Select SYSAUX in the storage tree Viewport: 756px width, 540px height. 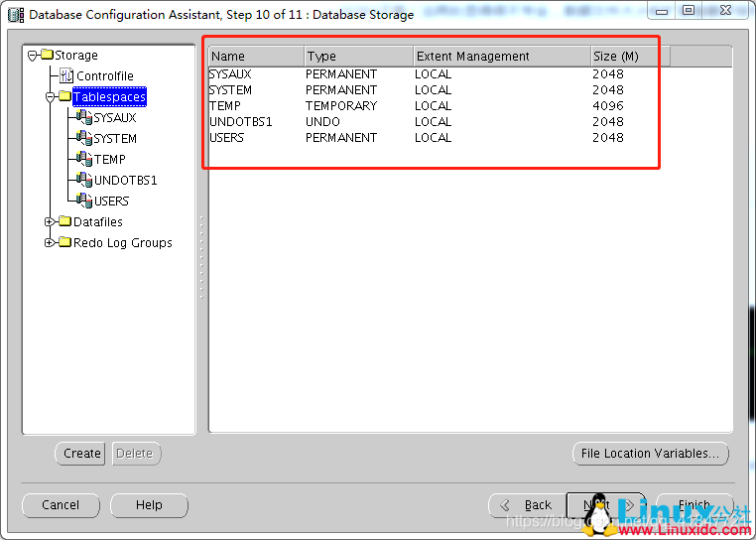(x=115, y=118)
